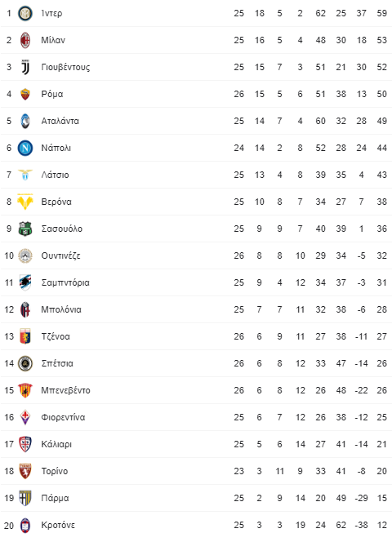
Task: Click the Inter club crest icon
Action: click(25, 14)
